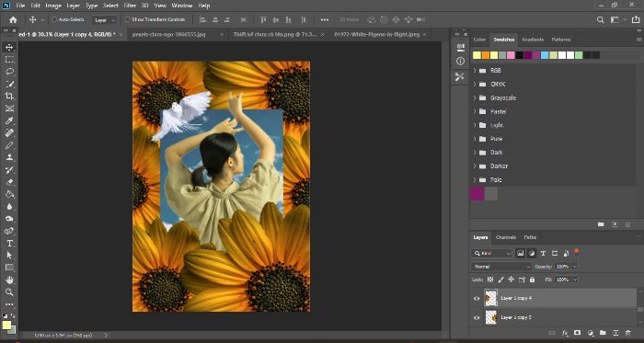
Task: Open the Opacity slider dropdown arrow
Action: pos(575,267)
